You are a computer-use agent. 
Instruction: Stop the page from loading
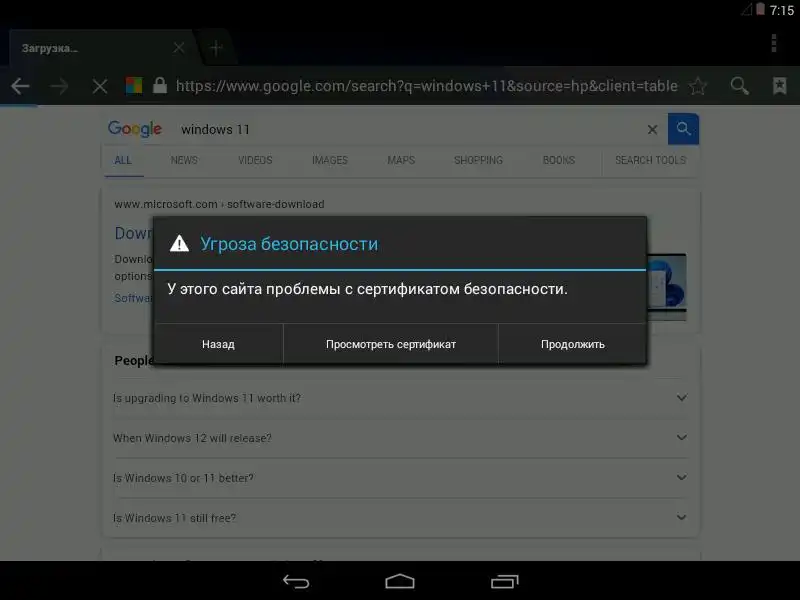tap(100, 86)
